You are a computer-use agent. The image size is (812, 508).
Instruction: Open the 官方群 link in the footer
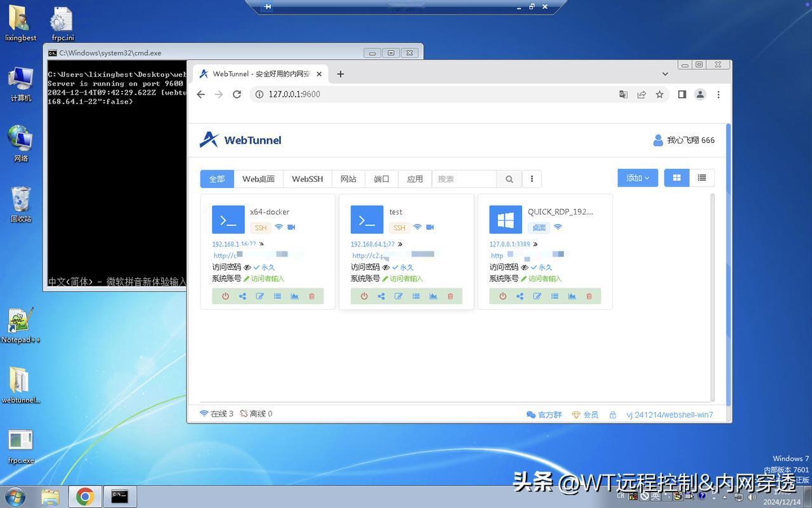(544, 415)
